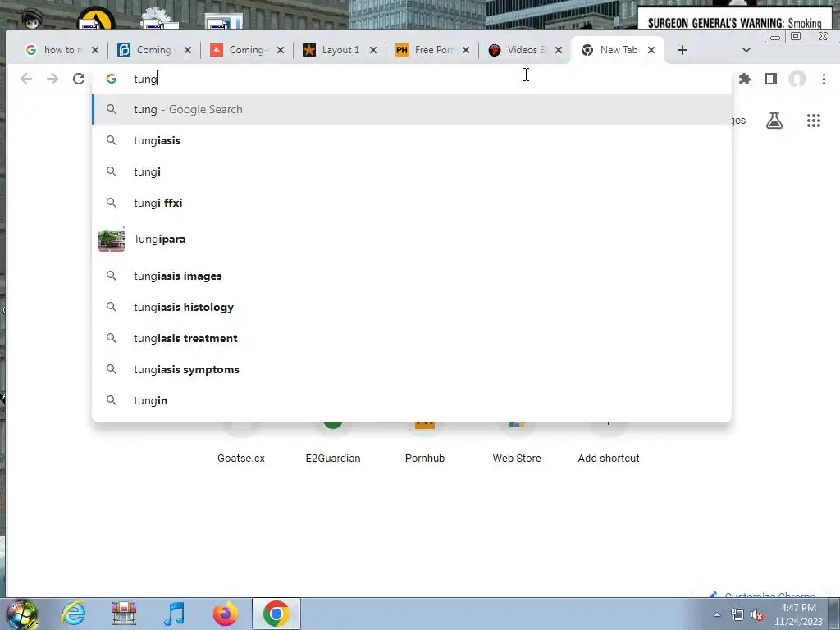This screenshot has height=630, width=840.
Task: Choose 'tungiasis histology' suggestion
Action: click(x=412, y=307)
